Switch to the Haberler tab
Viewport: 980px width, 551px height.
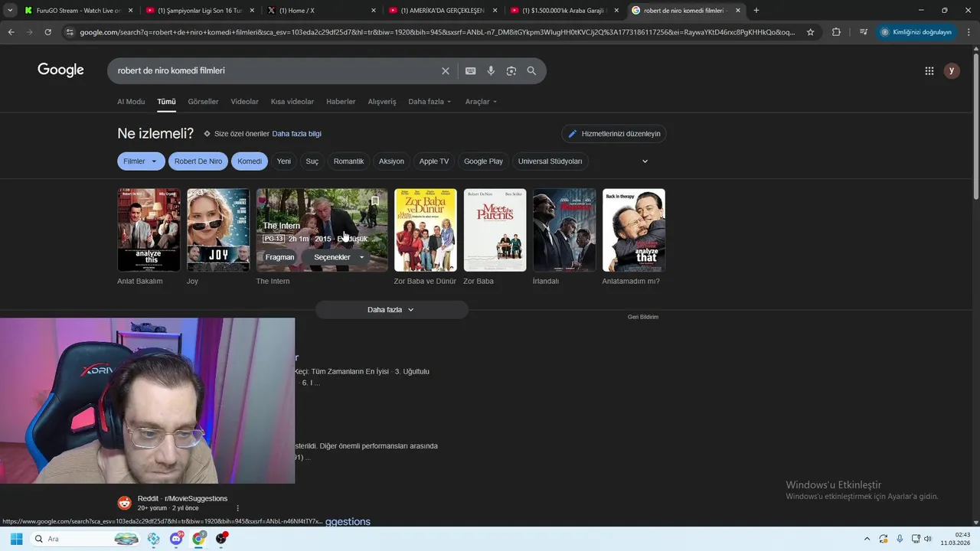pos(341,102)
